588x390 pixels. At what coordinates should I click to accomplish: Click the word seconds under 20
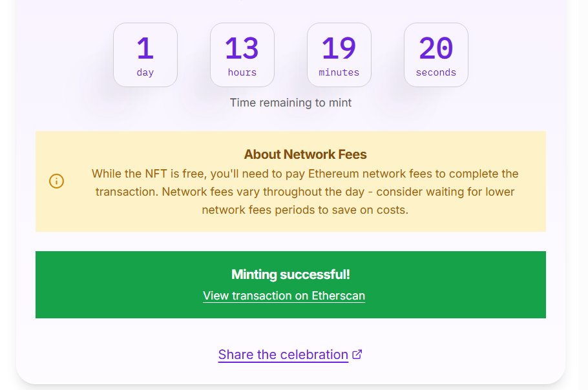(x=436, y=72)
